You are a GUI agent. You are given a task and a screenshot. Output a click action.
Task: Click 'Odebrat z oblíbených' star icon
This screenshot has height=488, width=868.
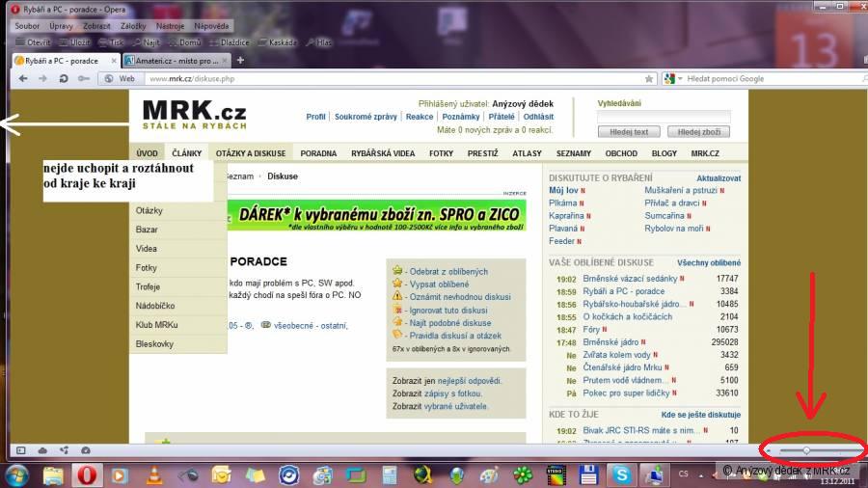(x=397, y=271)
